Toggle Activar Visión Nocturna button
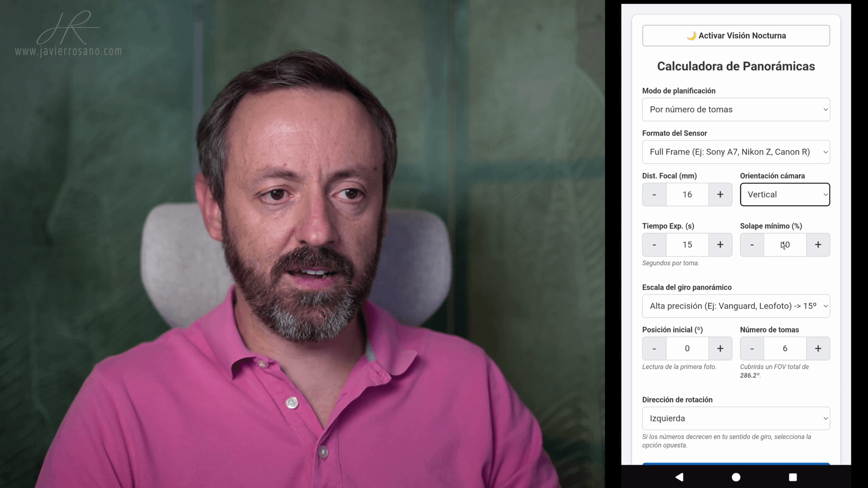 736,36
